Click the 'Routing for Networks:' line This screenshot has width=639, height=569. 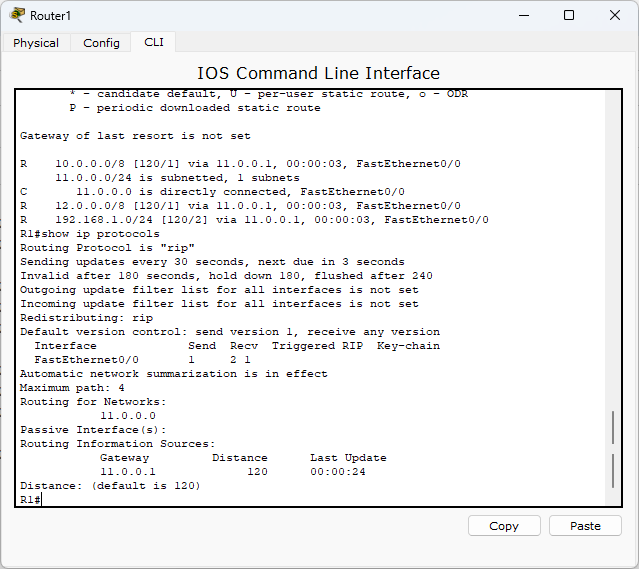pyautogui.click(x=93, y=402)
